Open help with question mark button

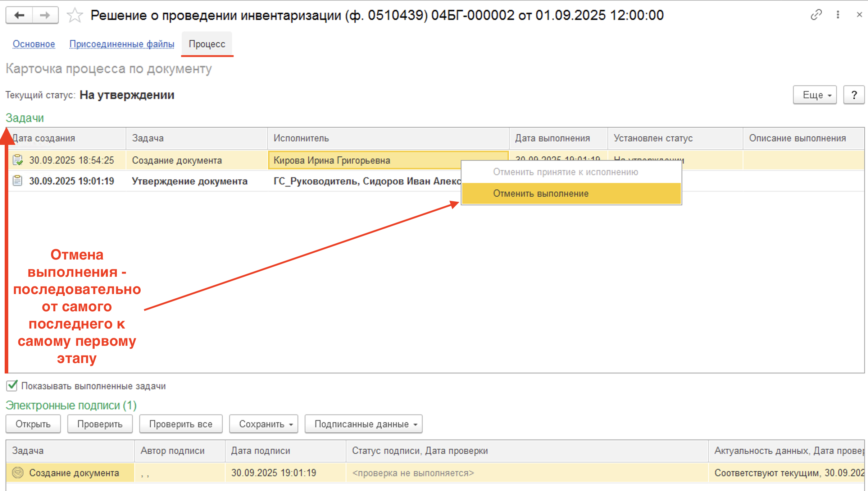854,95
